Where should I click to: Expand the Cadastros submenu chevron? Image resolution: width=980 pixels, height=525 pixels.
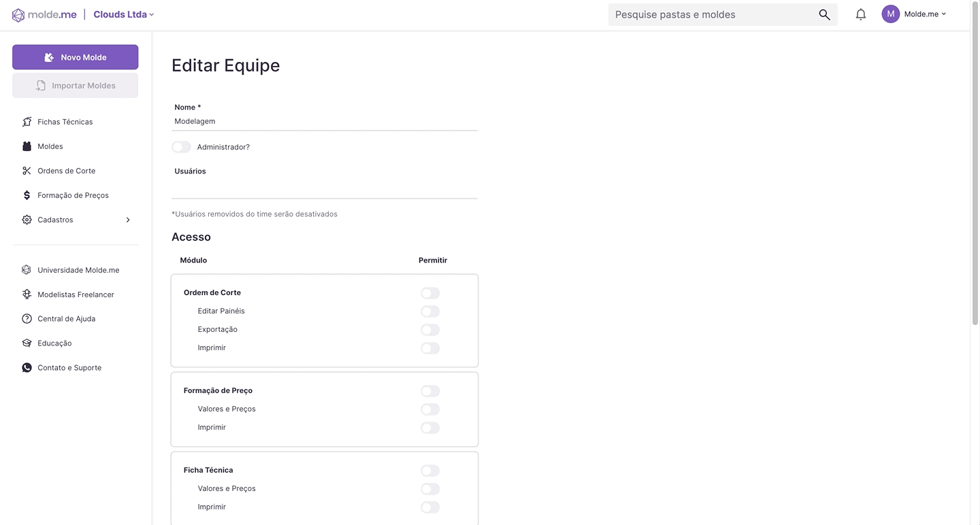point(128,220)
